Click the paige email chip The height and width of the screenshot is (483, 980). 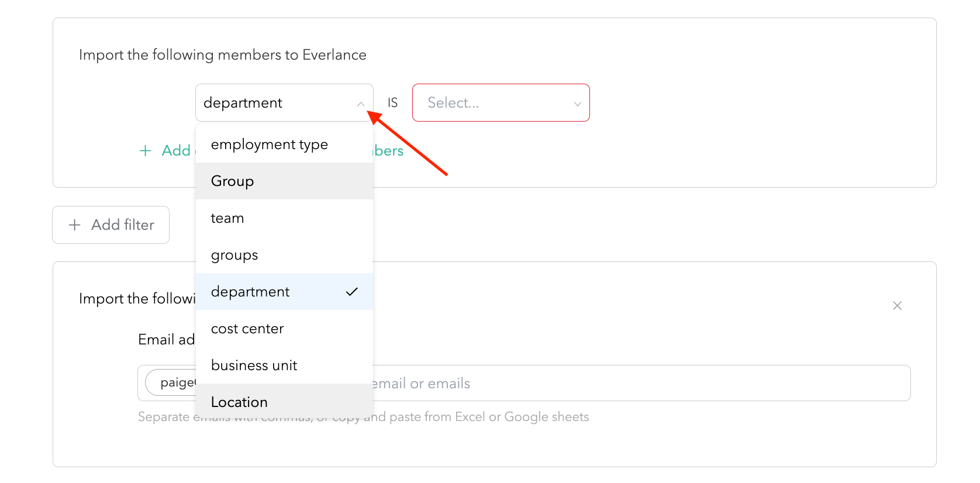(x=171, y=382)
